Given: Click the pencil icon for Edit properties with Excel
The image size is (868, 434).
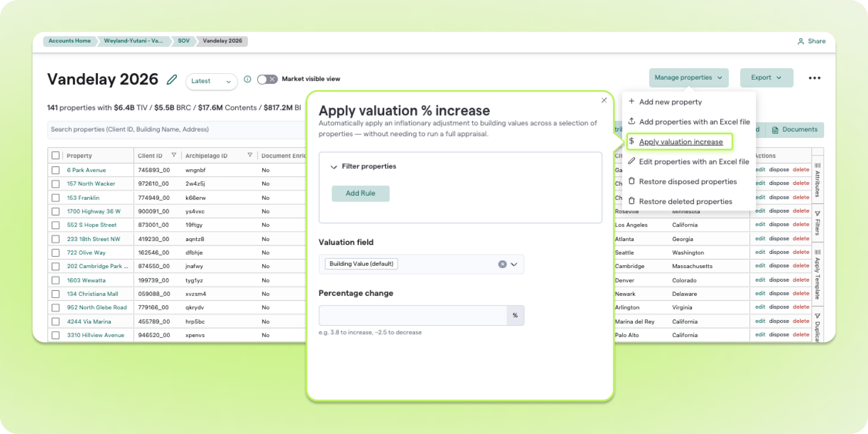Looking at the screenshot, I should pyautogui.click(x=632, y=161).
